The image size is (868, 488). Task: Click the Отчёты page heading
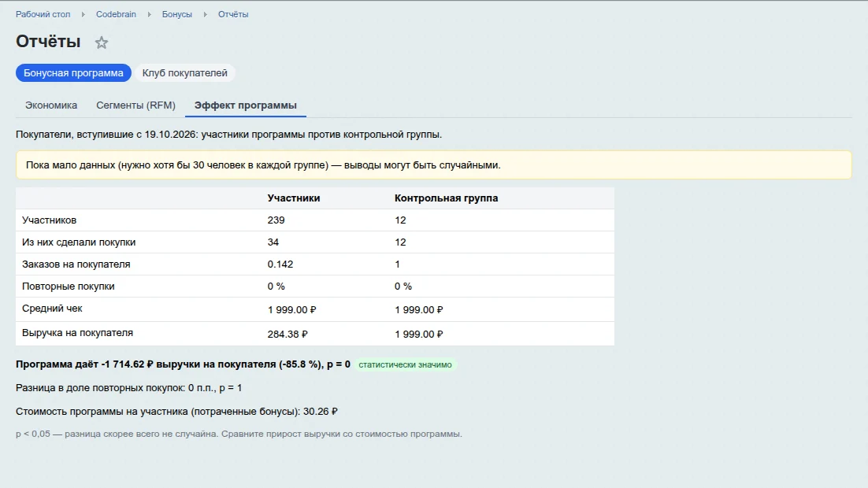coord(48,42)
